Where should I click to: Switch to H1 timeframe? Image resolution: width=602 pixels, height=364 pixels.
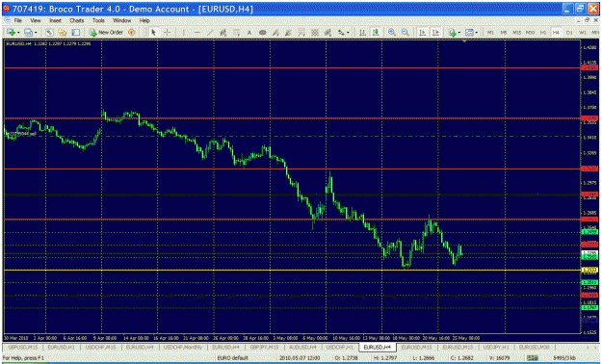point(543,33)
